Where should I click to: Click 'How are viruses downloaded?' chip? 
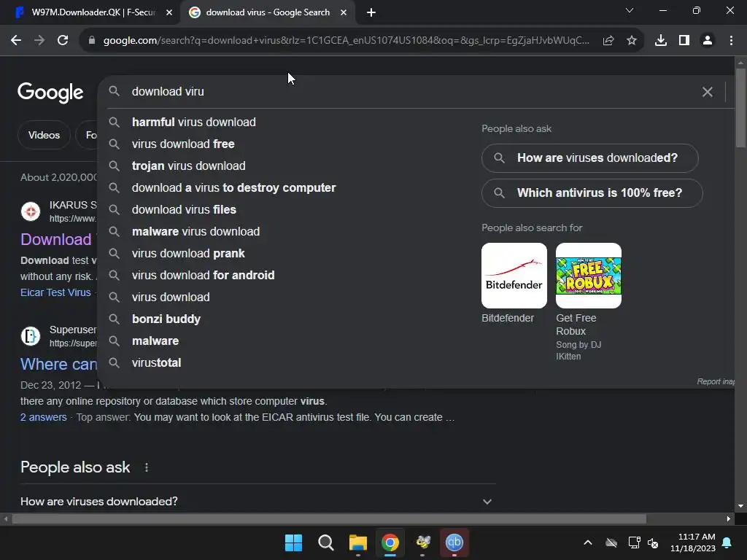tap(589, 158)
